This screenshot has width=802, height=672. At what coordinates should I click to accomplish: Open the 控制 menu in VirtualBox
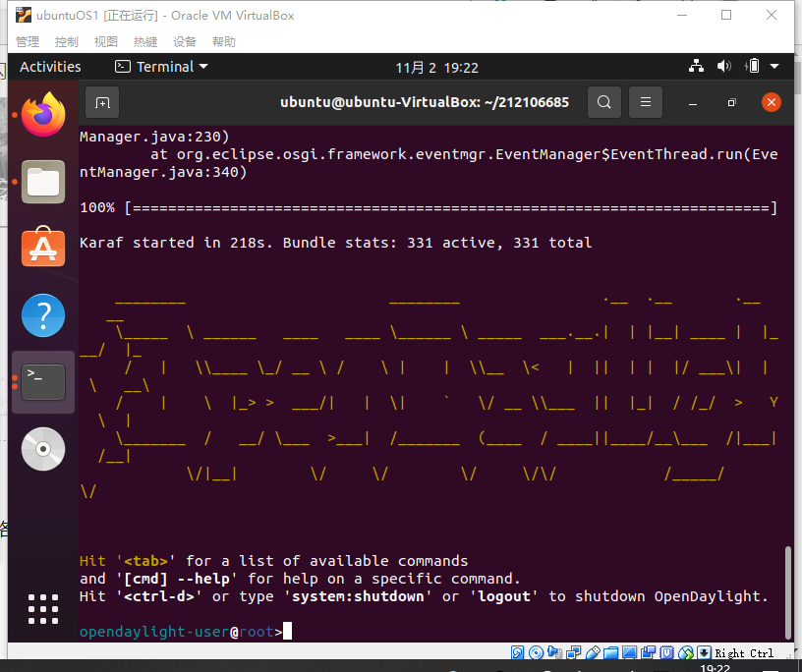point(67,41)
